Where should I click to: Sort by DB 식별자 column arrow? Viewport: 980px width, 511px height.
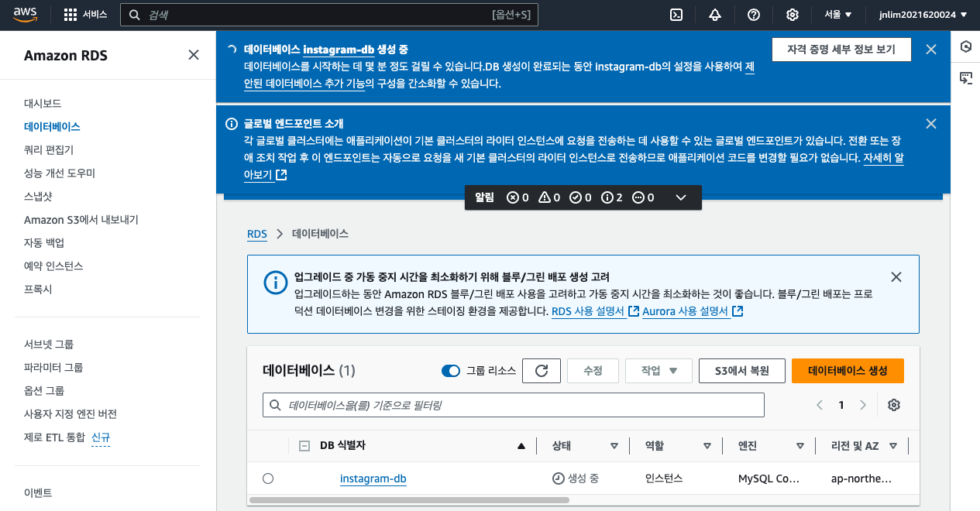(x=521, y=446)
